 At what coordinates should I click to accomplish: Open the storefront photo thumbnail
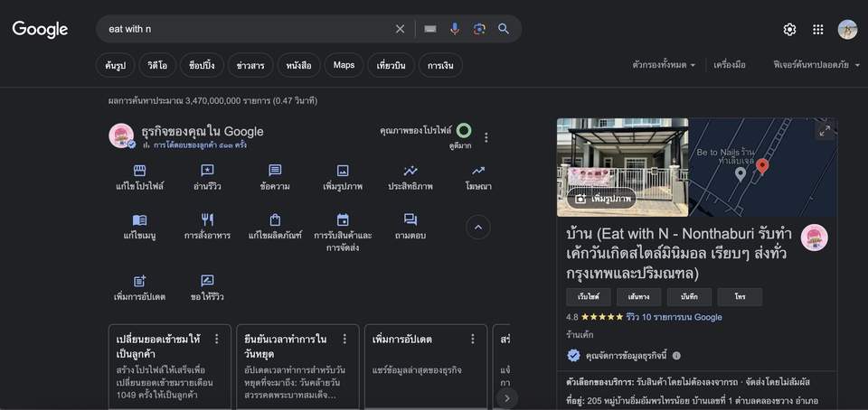point(622,167)
